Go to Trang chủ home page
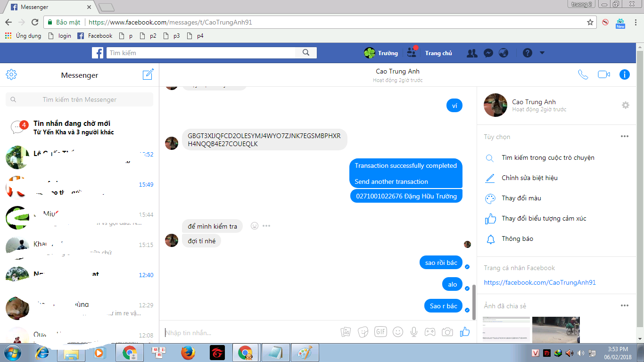The height and width of the screenshot is (362, 644). pos(438,53)
